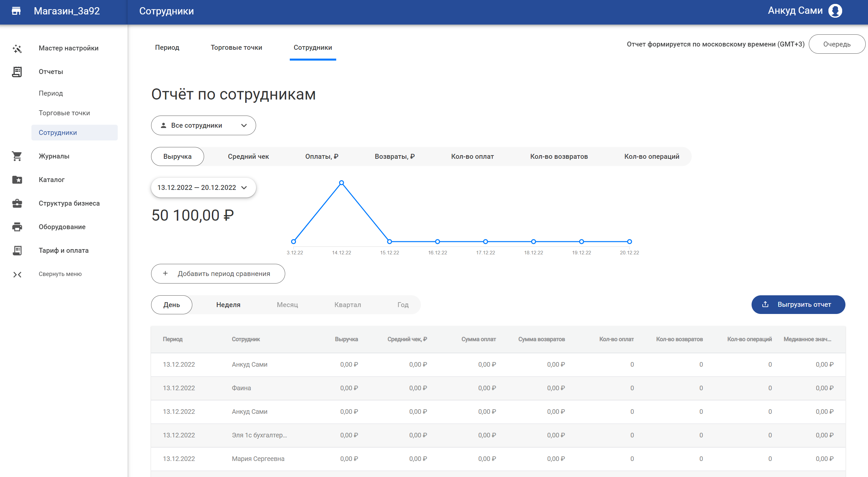This screenshot has height=477, width=868.
Task: Click Добавить период сравнения button
Action: tap(218, 274)
